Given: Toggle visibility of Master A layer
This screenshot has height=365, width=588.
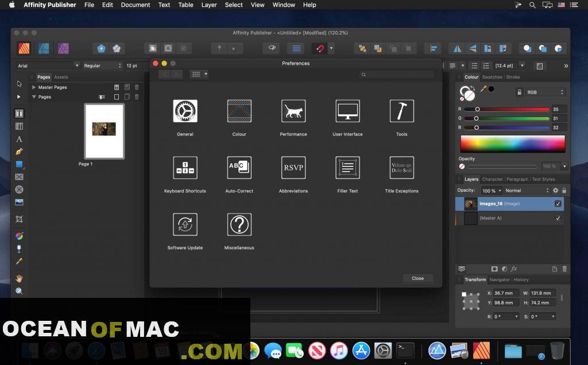Looking at the screenshot, I should coord(558,218).
